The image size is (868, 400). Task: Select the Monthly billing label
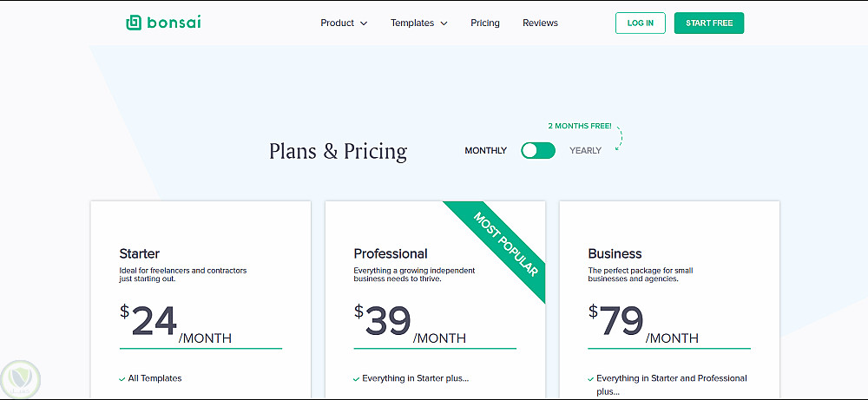485,151
